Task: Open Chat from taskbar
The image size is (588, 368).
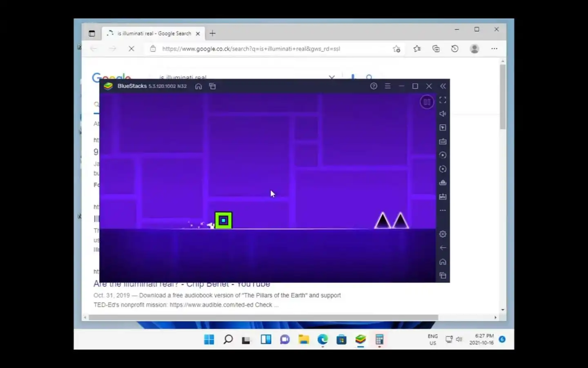Action: click(x=285, y=339)
